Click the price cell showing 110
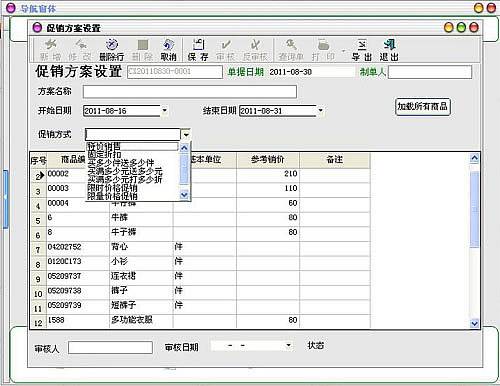The image size is (500, 386). (268, 189)
